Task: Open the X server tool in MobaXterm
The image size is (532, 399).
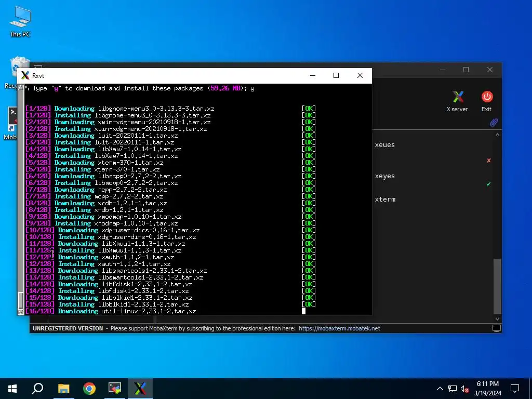Action: tap(457, 101)
